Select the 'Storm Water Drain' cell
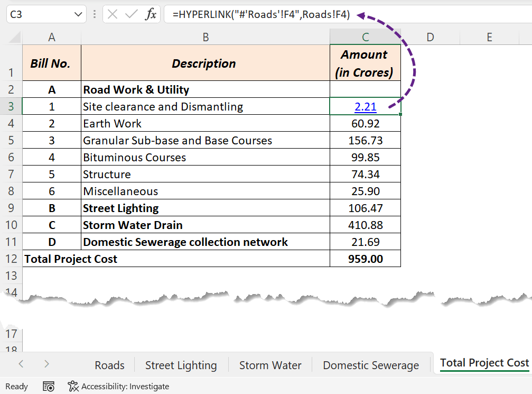The width and height of the screenshot is (532, 394). click(x=206, y=225)
